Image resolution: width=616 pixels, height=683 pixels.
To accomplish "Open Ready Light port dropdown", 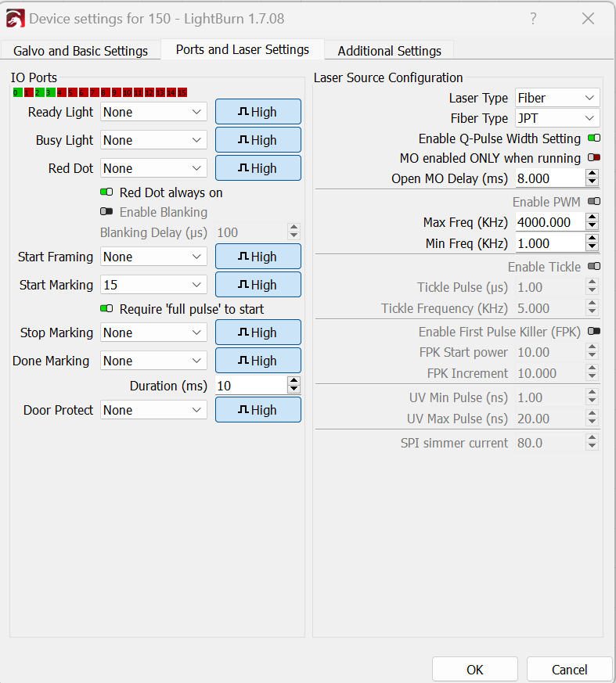I will pyautogui.click(x=153, y=112).
